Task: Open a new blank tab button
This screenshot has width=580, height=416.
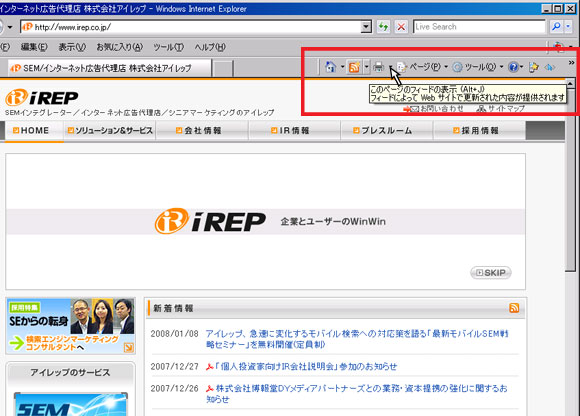Action: coord(223,69)
